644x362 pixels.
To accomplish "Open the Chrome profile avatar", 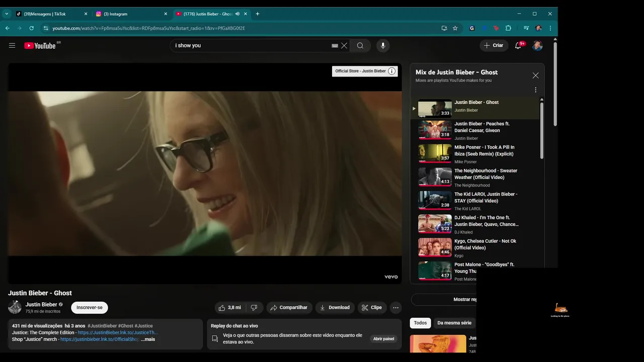I will 538,28.
